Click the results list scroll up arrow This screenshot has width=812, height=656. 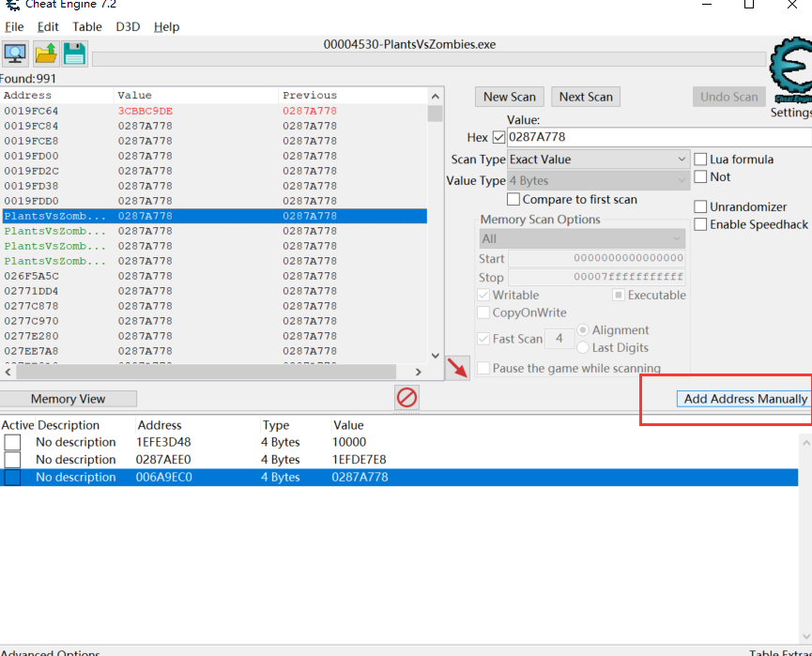(x=435, y=97)
